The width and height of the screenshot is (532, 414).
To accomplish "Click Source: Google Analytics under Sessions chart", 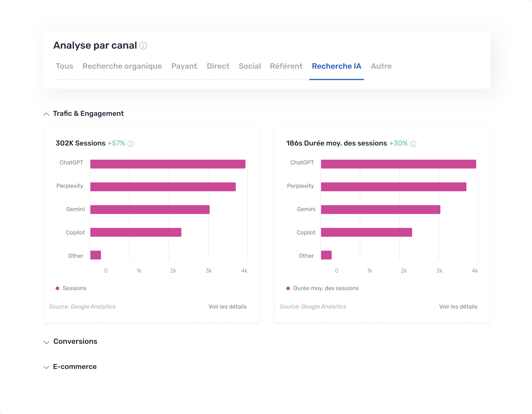I will pyautogui.click(x=82, y=307).
